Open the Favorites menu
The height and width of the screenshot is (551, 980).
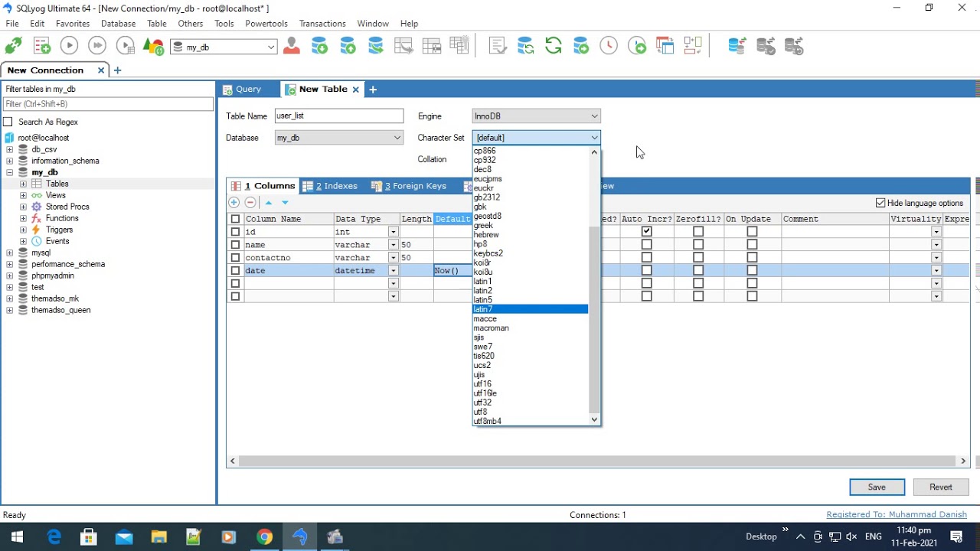(73, 24)
